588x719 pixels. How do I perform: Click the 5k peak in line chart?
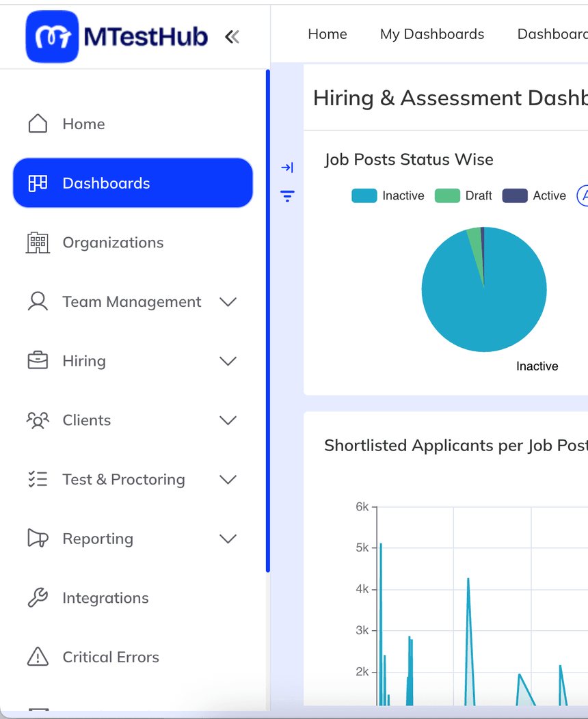[381, 545]
